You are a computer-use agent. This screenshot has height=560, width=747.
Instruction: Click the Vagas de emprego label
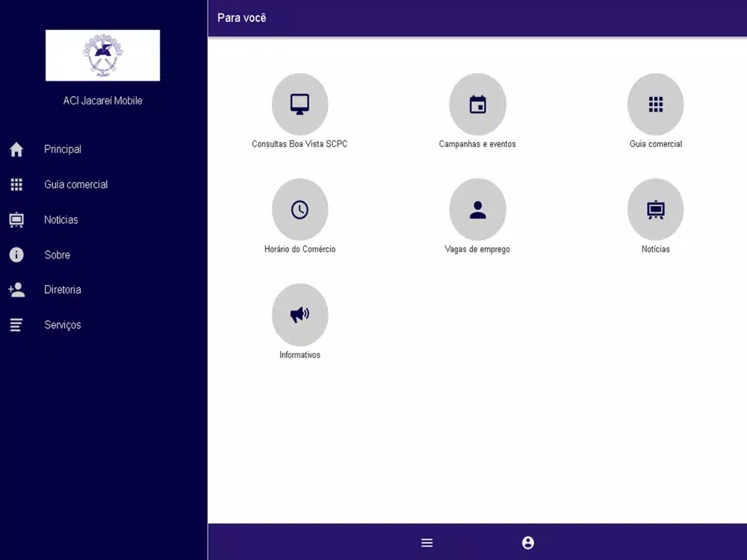477,249
